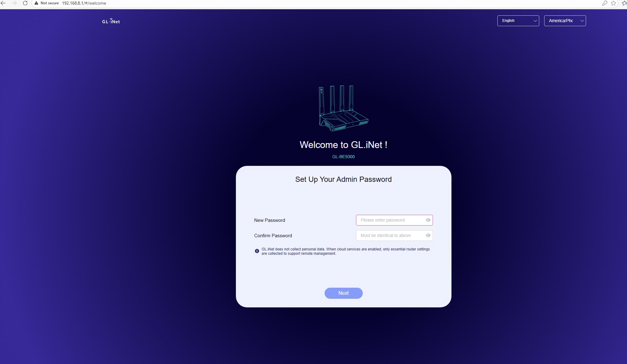
Task: Click the Next button
Action: coord(343,293)
